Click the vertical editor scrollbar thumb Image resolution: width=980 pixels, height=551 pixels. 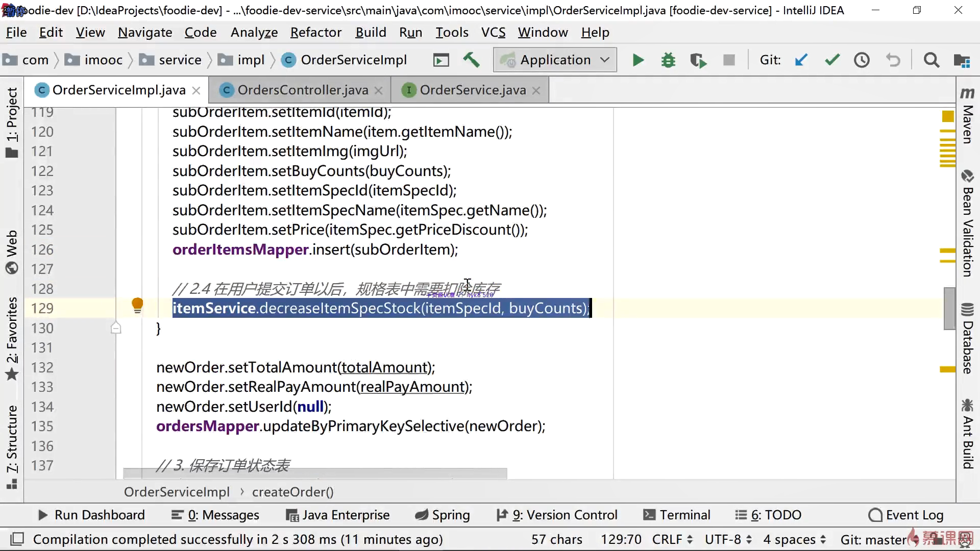pyautogui.click(x=949, y=309)
